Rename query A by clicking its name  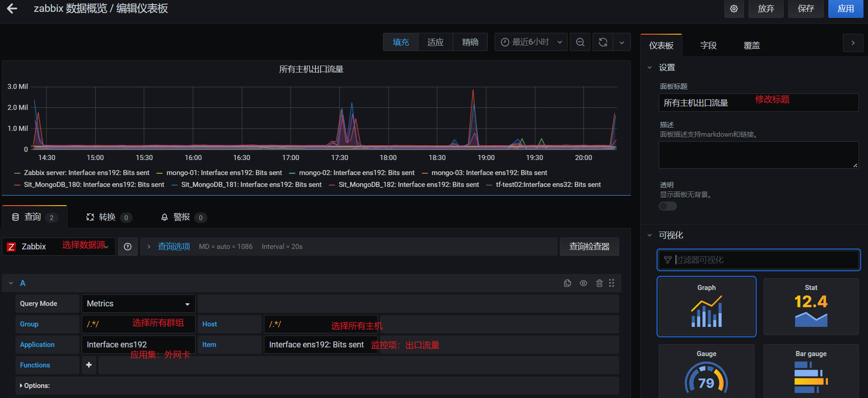(23, 283)
